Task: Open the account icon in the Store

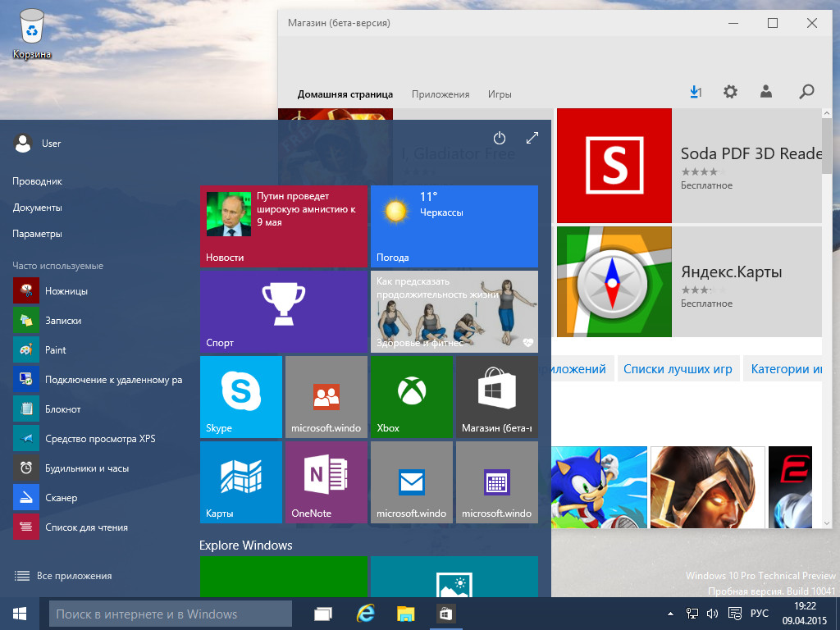Action: tap(767, 92)
